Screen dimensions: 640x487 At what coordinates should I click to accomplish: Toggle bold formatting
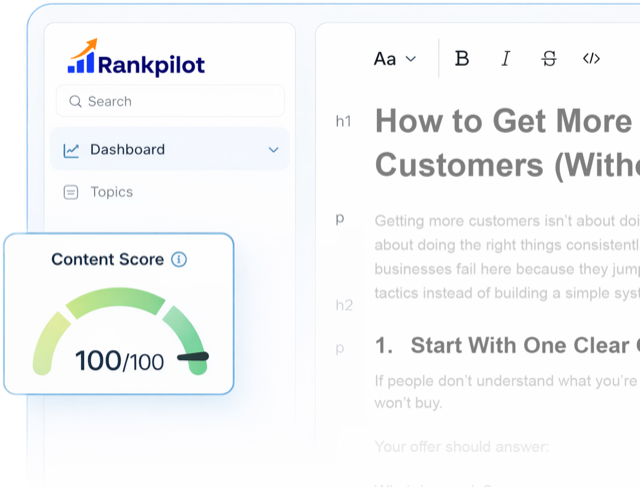click(x=462, y=58)
